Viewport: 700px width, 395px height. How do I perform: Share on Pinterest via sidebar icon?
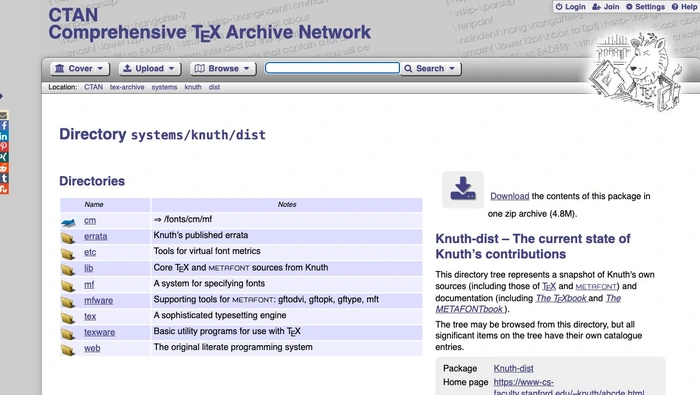[4, 147]
